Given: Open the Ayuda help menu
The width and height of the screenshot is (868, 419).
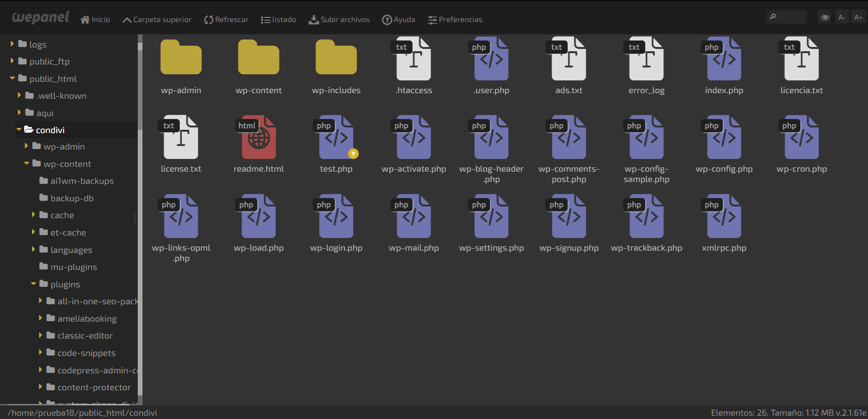Looking at the screenshot, I should point(398,20).
